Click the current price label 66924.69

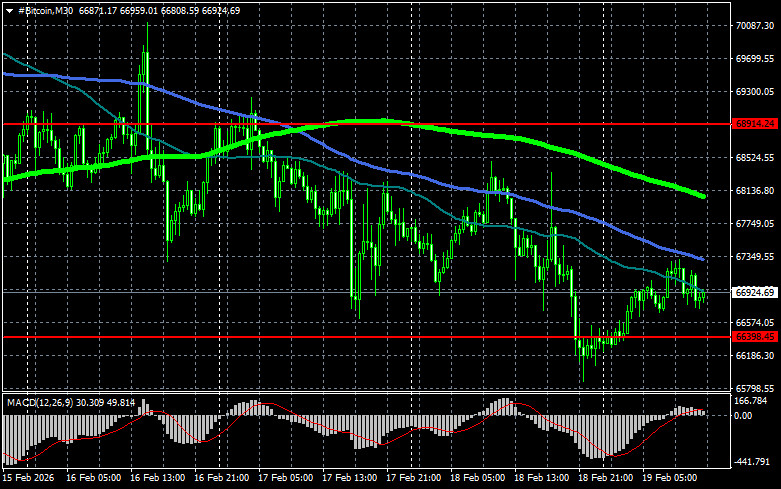point(755,293)
